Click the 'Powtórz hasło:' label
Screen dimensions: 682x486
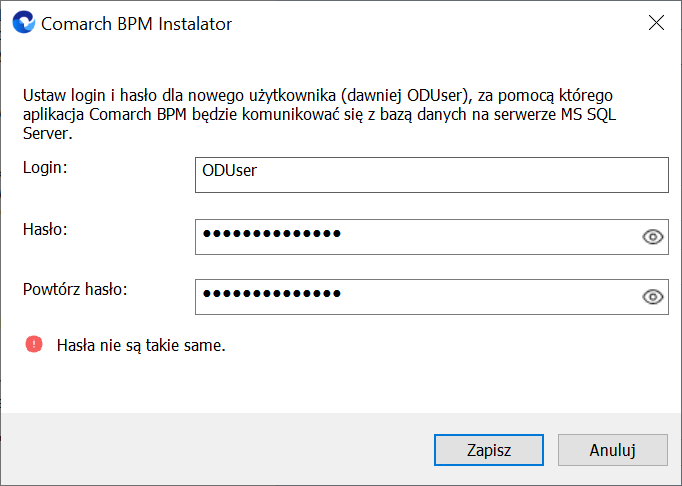click(75, 289)
